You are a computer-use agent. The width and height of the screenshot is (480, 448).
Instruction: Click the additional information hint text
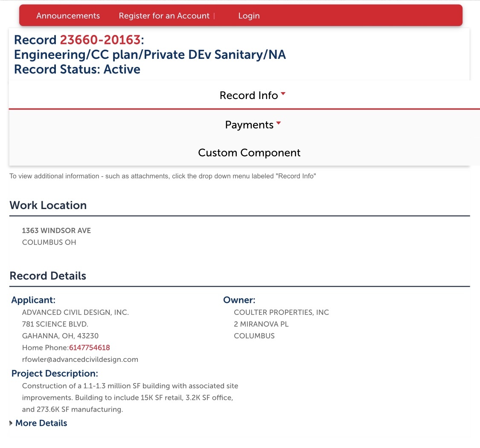tap(163, 176)
